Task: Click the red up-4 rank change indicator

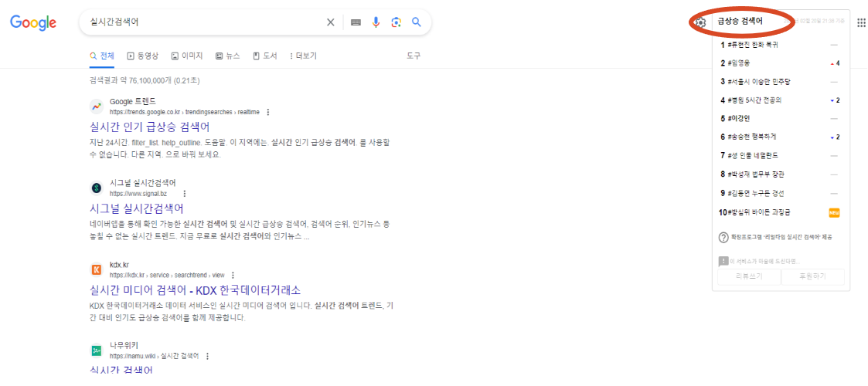Action: (x=835, y=63)
